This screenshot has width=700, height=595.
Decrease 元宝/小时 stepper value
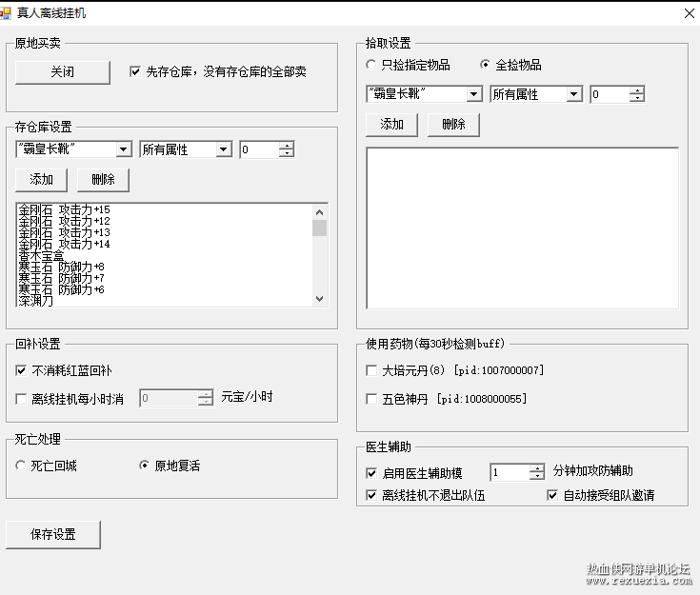coord(205,402)
